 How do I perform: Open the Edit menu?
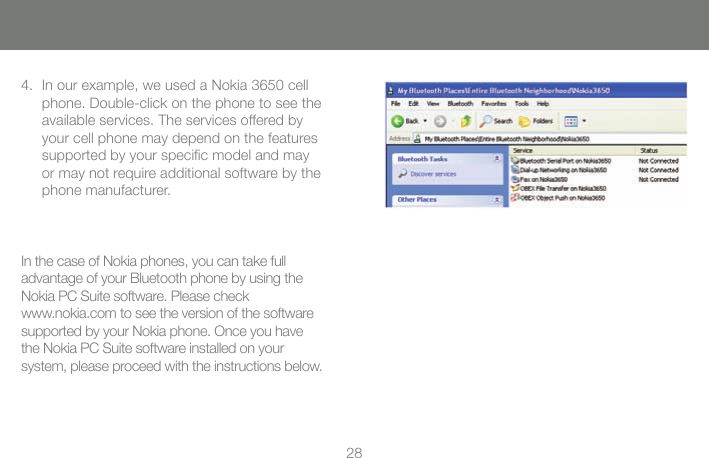pyautogui.click(x=413, y=104)
